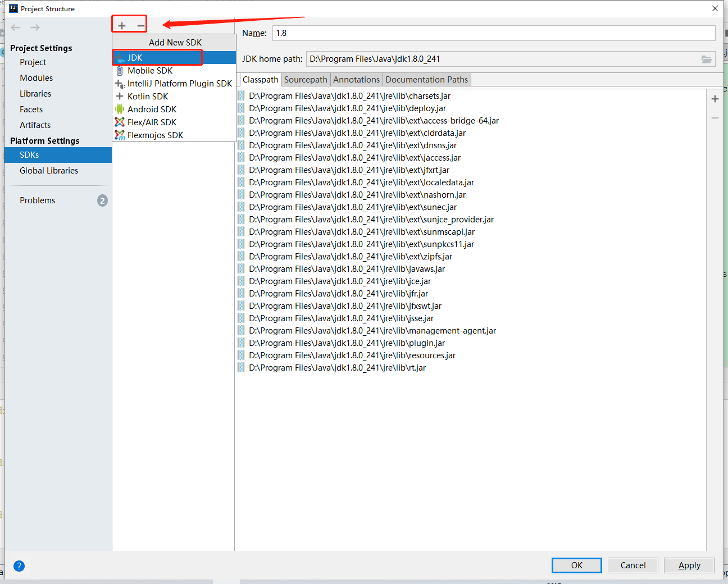Select management-agent.jar classpath entry
The image size is (728, 584).
point(471,331)
